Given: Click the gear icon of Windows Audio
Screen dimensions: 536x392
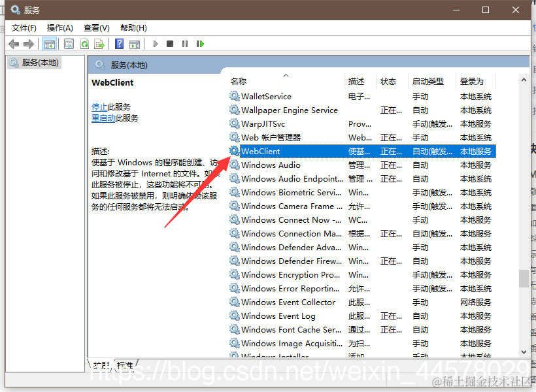Looking at the screenshot, I should pyautogui.click(x=234, y=165).
